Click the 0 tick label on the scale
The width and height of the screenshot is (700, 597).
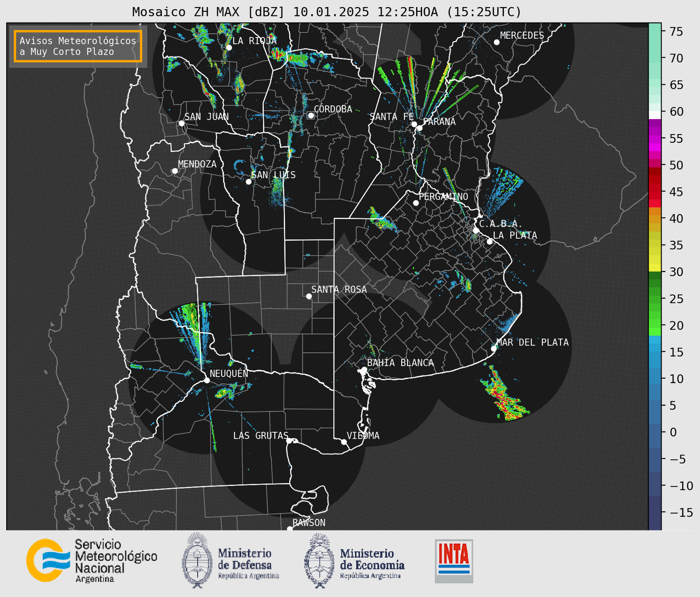[x=673, y=433]
